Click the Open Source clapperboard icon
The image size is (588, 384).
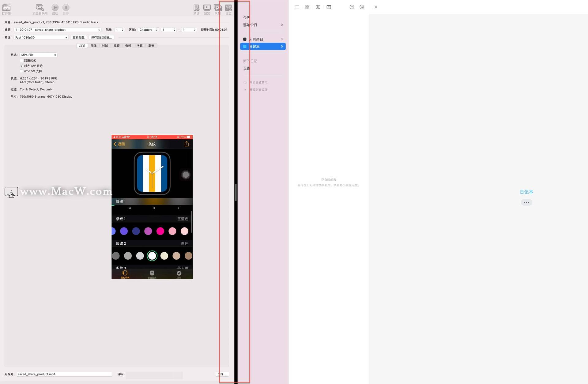pos(6,8)
